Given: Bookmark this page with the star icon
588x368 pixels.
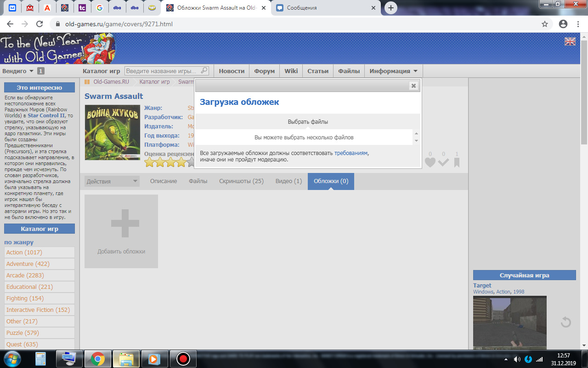Looking at the screenshot, I should pyautogui.click(x=545, y=24).
